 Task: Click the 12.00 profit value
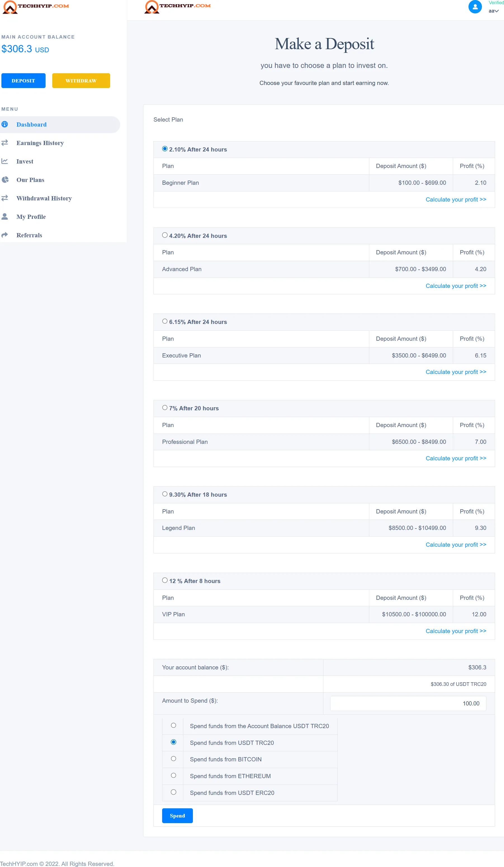479,614
